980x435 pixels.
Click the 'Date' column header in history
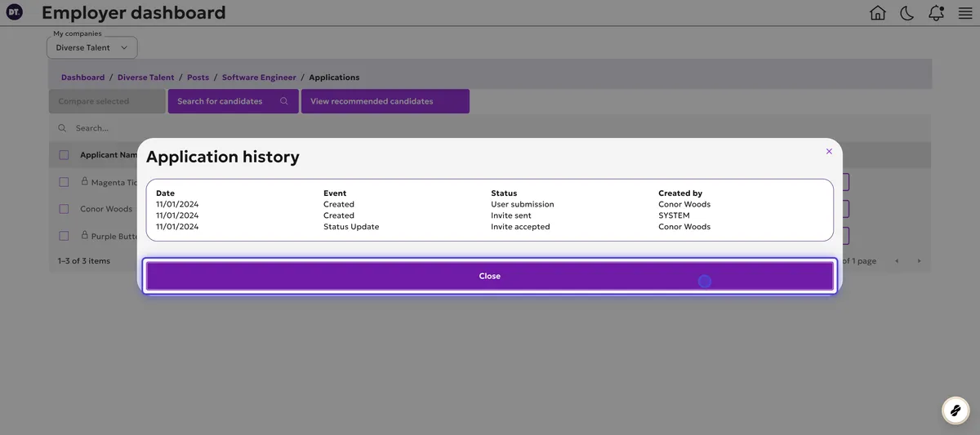point(165,193)
